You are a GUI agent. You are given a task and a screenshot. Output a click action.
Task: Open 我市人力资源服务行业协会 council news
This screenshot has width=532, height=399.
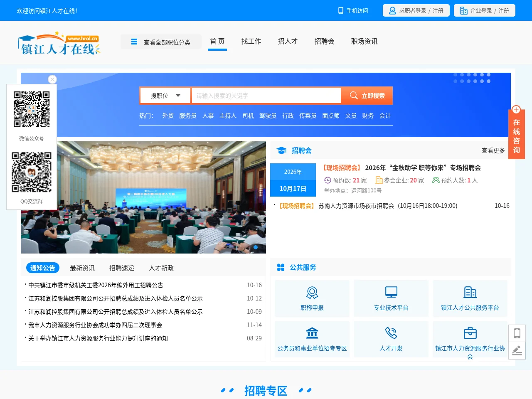point(95,325)
